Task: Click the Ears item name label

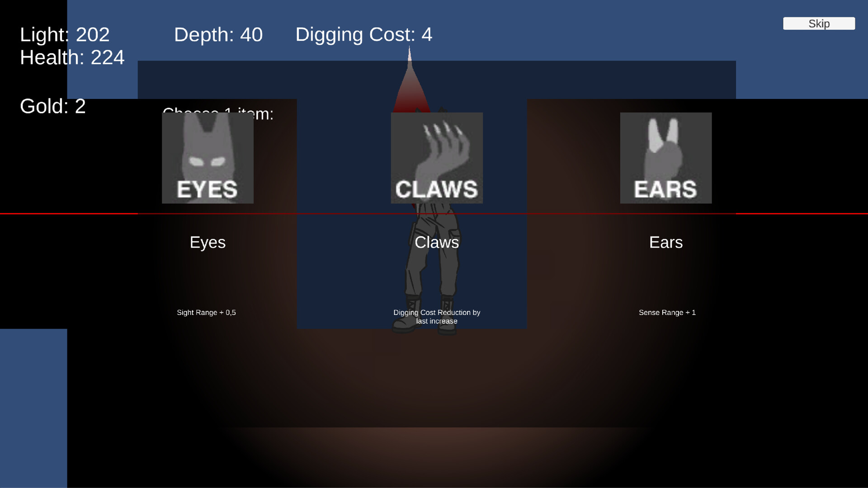Action: pyautogui.click(x=665, y=243)
